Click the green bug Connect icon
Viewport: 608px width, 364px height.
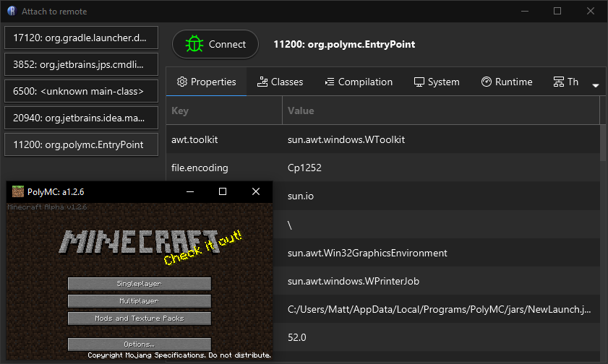point(194,44)
